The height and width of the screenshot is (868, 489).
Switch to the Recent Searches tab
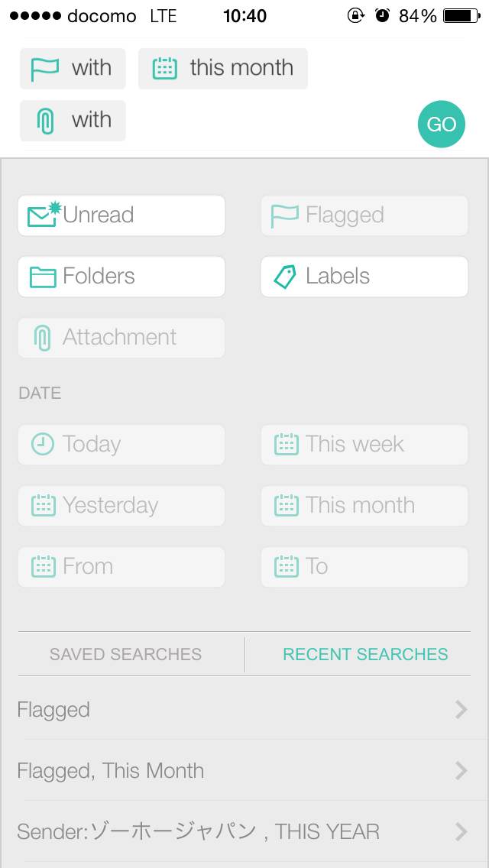tap(365, 655)
